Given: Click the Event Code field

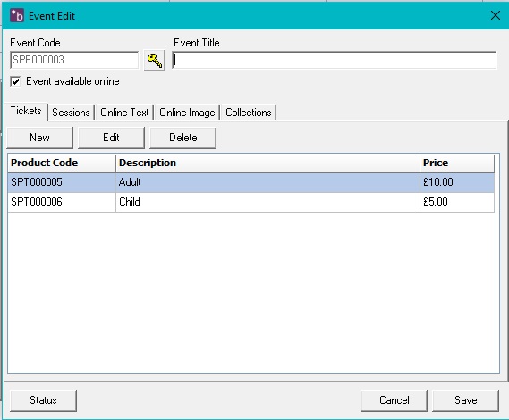Looking at the screenshot, I should [74, 60].
